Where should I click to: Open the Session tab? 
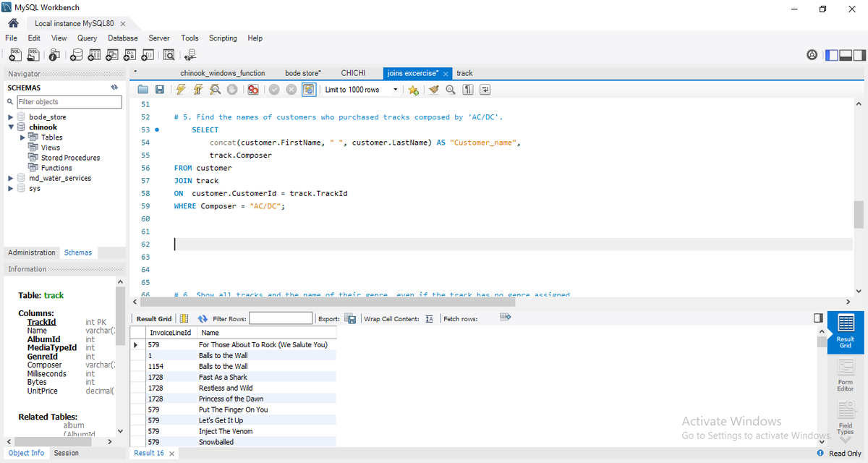67,453
